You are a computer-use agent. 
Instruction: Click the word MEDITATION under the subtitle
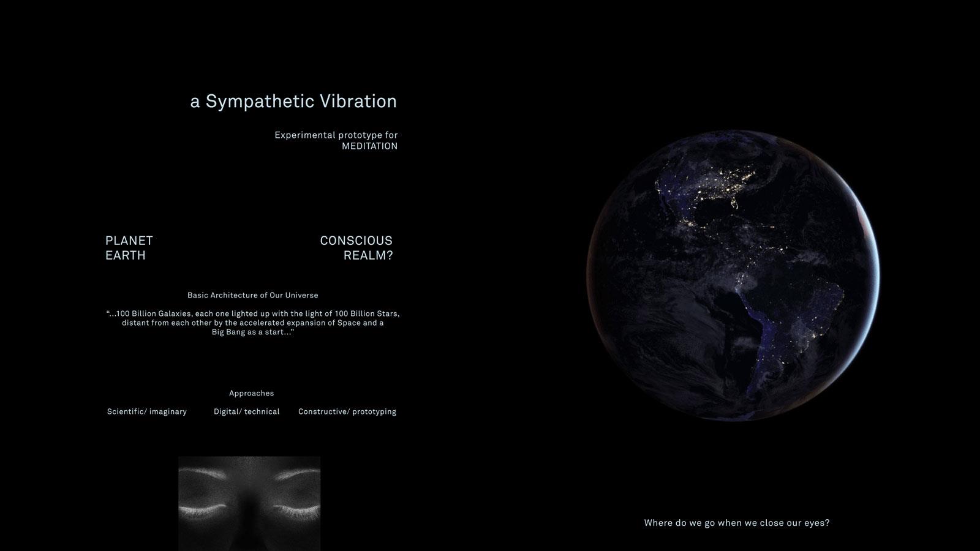(x=369, y=146)
